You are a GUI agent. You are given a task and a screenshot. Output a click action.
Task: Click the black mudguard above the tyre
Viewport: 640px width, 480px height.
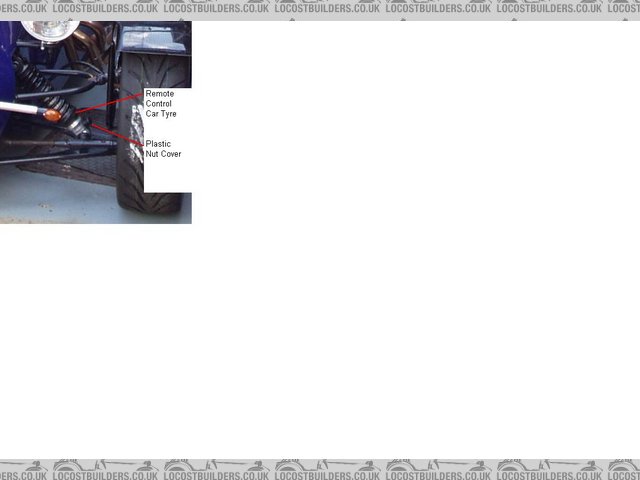pyautogui.click(x=154, y=43)
